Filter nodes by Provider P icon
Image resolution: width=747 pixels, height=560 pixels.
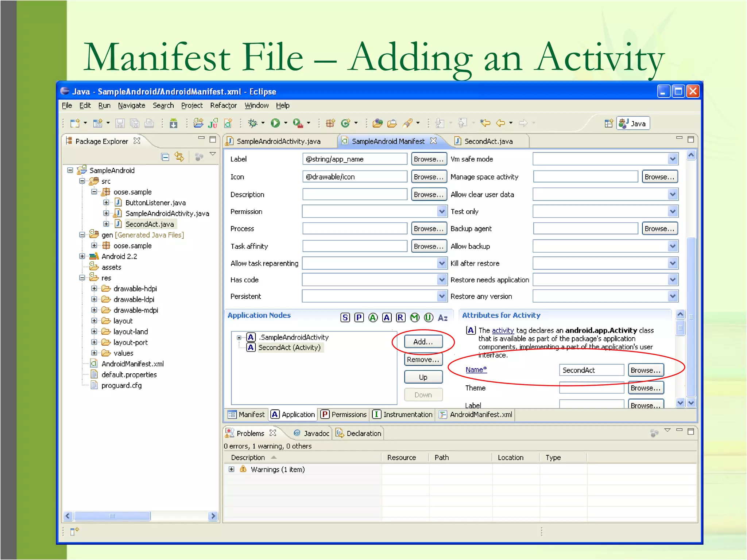click(359, 318)
